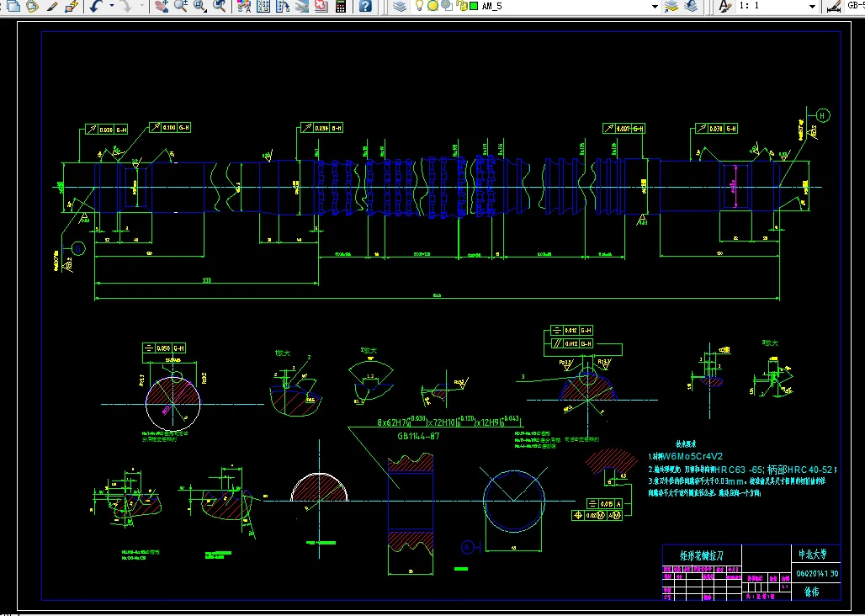Click the Layer Previous icon
This screenshot has height=616, width=865.
click(691, 6)
